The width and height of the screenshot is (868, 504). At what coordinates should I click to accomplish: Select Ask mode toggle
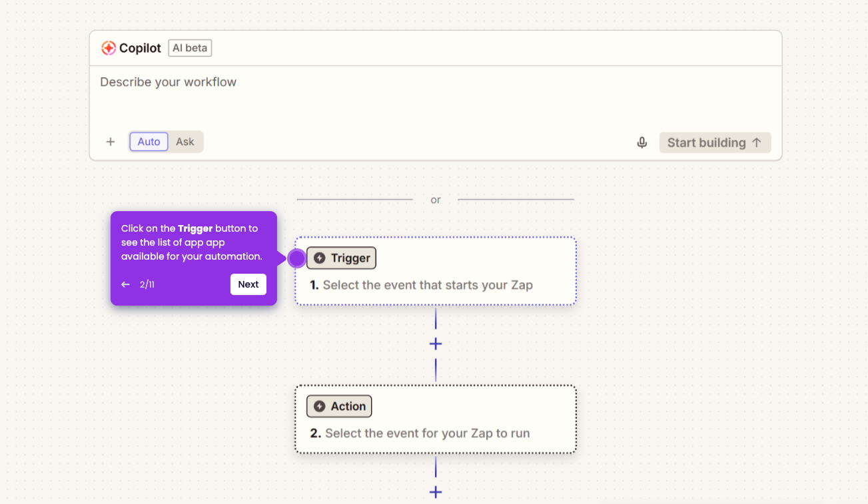tap(185, 142)
